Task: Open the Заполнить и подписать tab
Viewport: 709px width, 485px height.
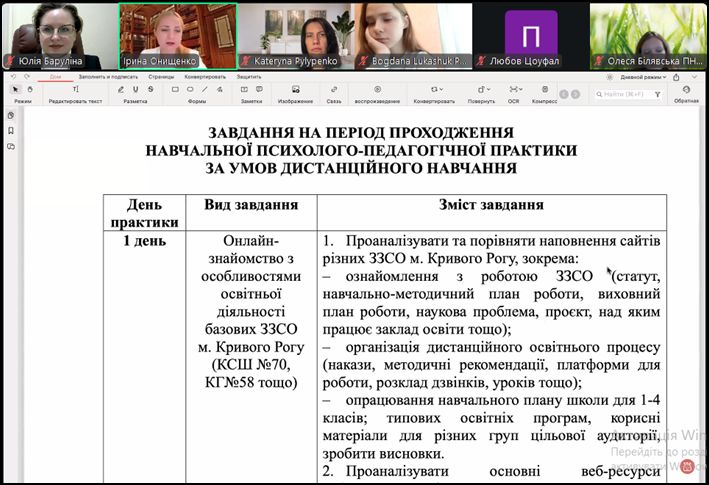Action: (107, 76)
